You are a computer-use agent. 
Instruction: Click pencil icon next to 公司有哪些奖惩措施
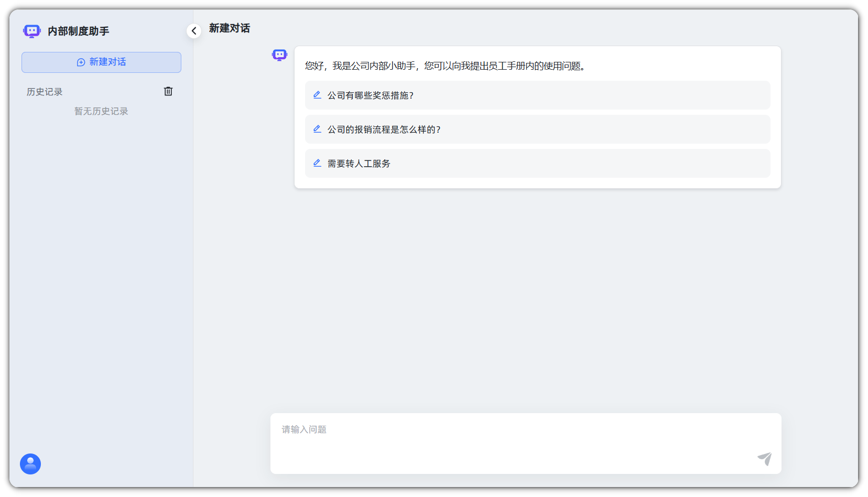point(317,95)
